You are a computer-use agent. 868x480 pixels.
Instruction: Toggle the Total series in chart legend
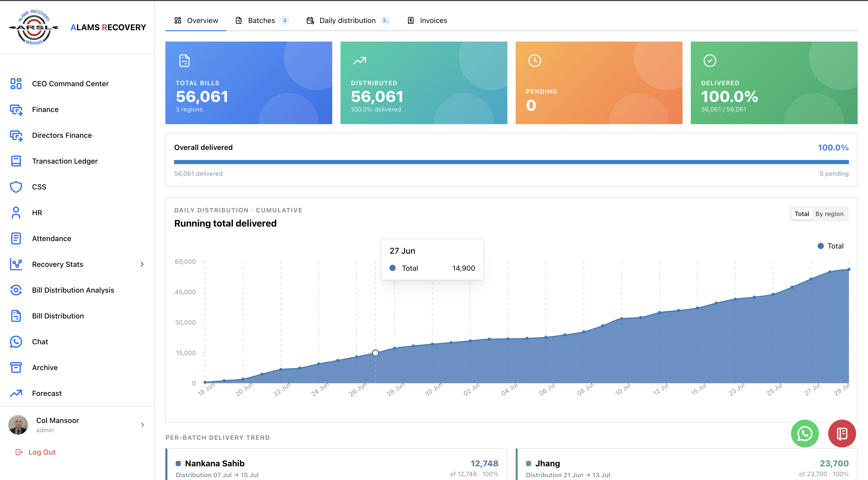click(830, 246)
